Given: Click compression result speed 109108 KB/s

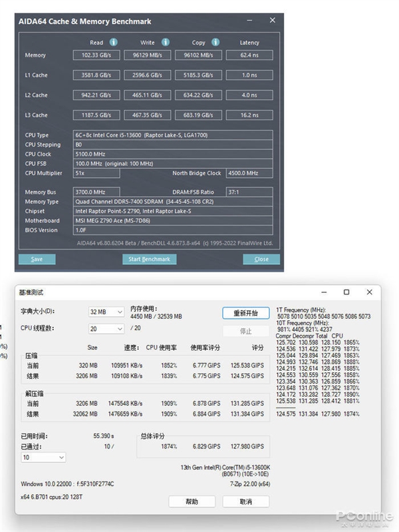Looking at the screenshot, I should click(x=127, y=376).
